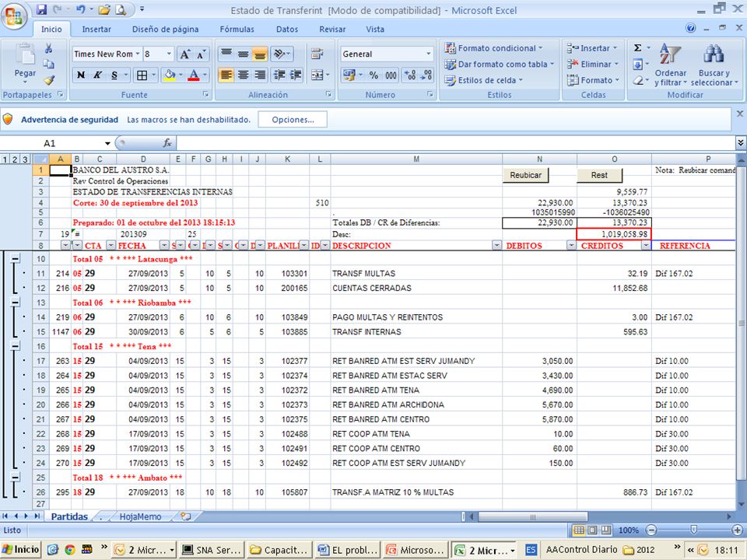Click the Rest button
The width and height of the screenshot is (747, 560).
click(x=599, y=175)
